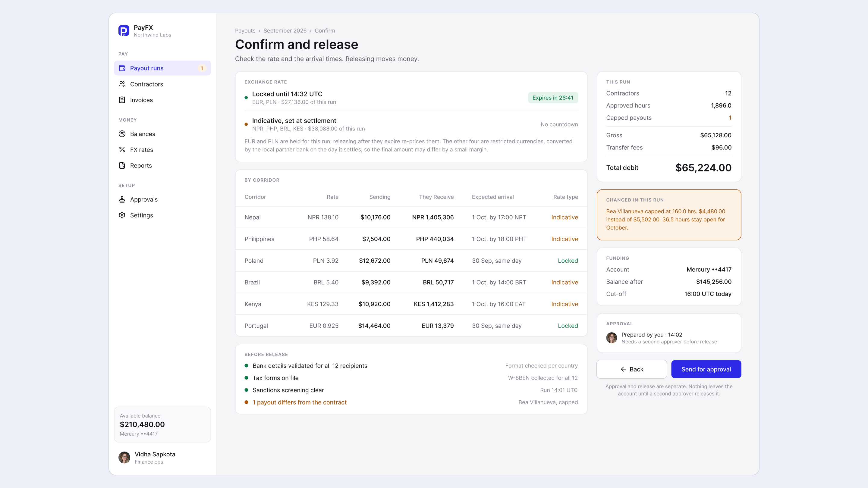The width and height of the screenshot is (868, 488).
Task: Open Settings under Setup
Action: [x=162, y=215]
